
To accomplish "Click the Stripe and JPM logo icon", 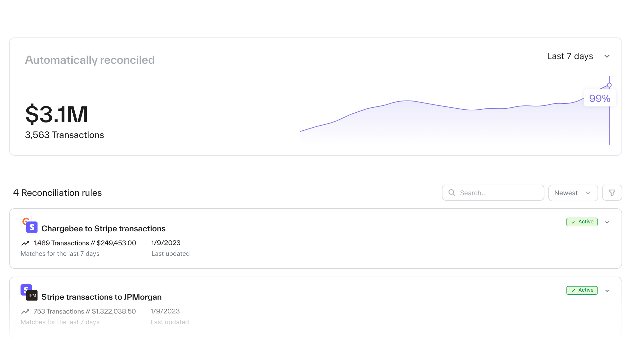I will click(29, 293).
